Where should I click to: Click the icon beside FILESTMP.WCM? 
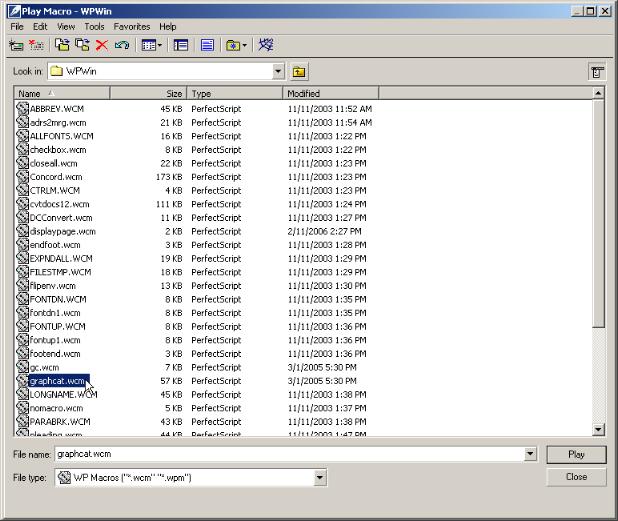[x=22, y=272]
